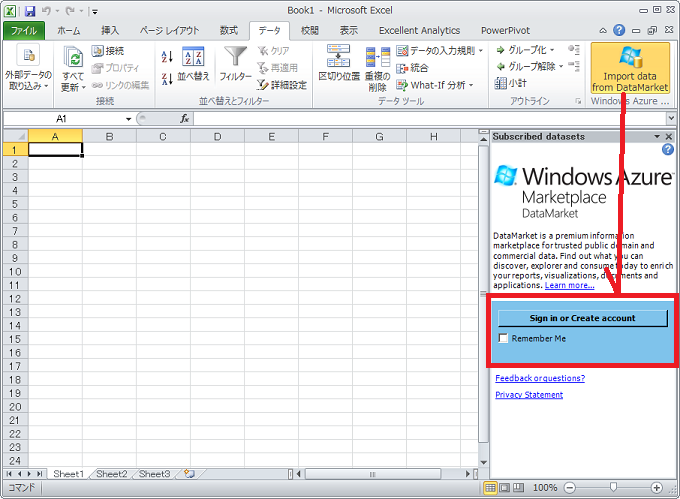Customize quick access toolbar dropdown
Viewport: 680px width, 499px height.
tap(95, 12)
